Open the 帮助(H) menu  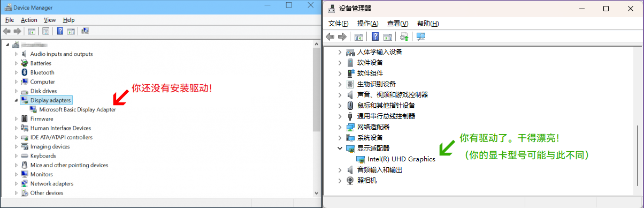[428, 24]
